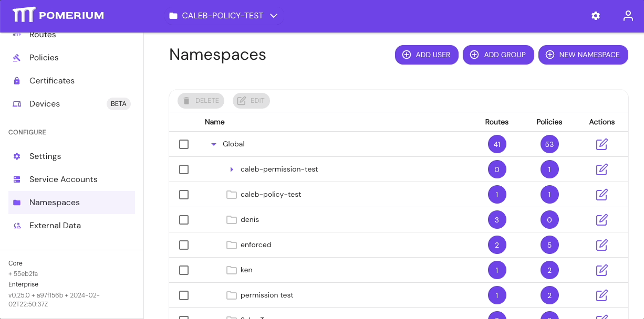
Task: Open the CALEB-POLICY-TEST namespace switcher
Action: pos(223,16)
